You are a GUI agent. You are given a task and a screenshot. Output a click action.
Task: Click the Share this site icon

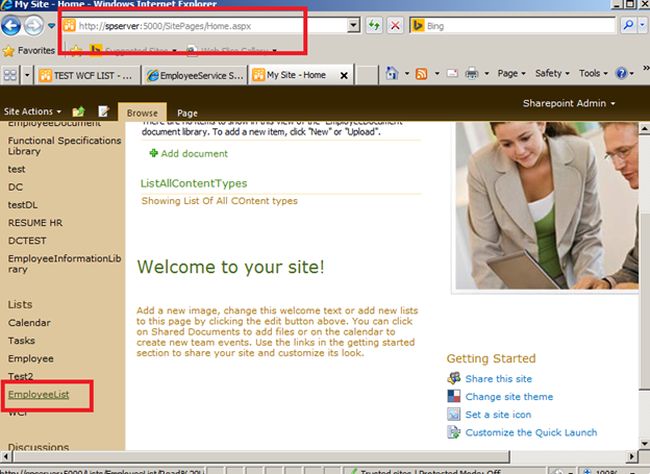(454, 378)
